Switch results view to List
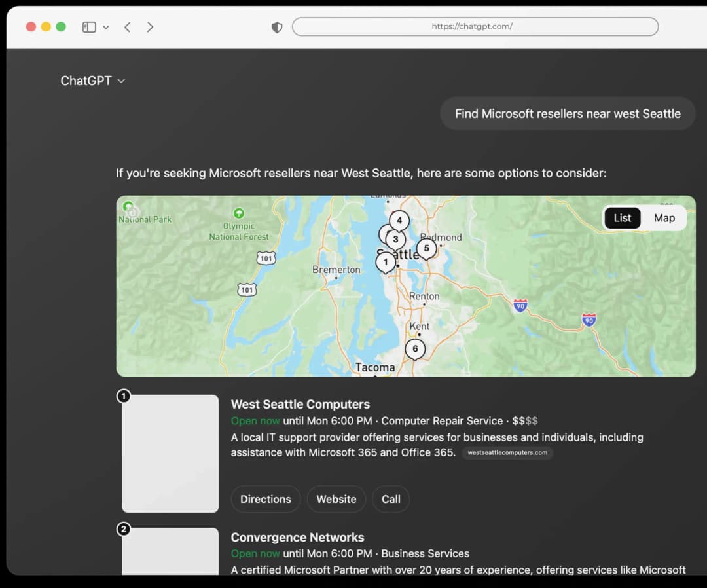707x588 pixels. click(x=622, y=218)
